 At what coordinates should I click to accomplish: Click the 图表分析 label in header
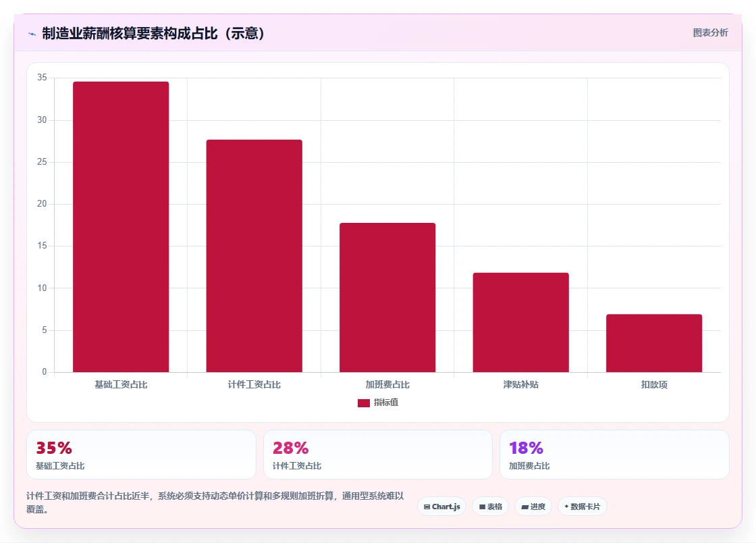pyautogui.click(x=710, y=33)
